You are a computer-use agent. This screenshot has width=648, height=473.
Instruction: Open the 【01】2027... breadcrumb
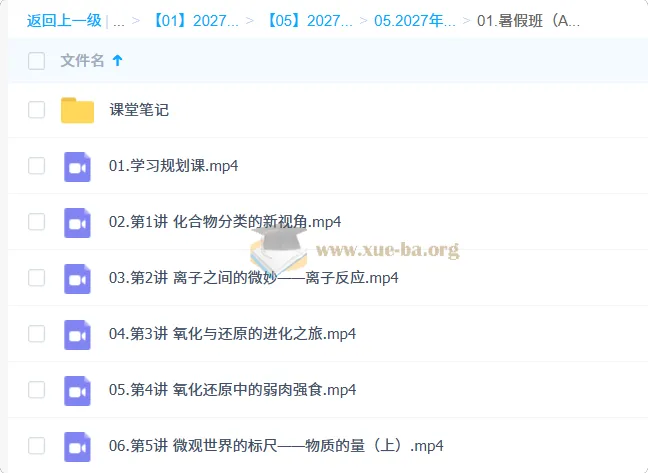(x=195, y=20)
